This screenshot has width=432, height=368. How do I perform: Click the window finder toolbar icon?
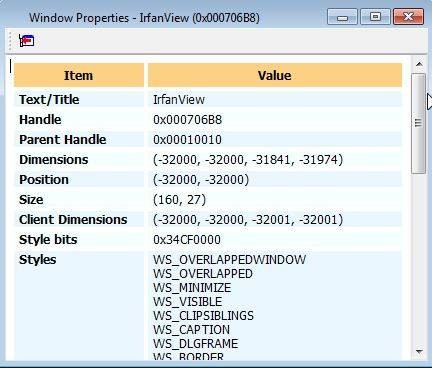point(27,41)
